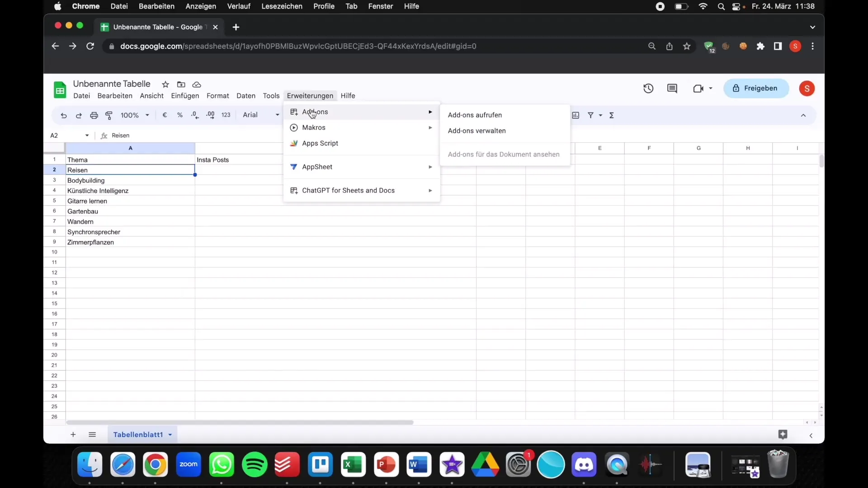Choose Add-ons verwalten
This screenshot has height=488, width=868.
click(x=505, y=131)
